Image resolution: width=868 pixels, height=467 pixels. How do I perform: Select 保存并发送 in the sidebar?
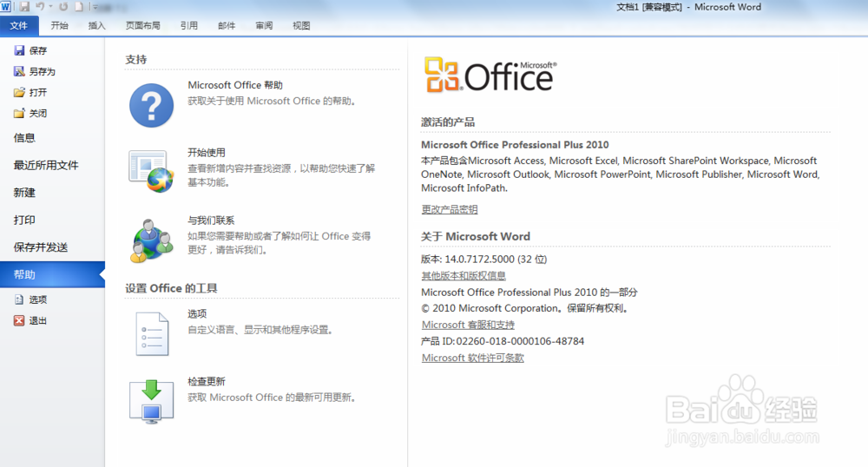click(x=41, y=247)
